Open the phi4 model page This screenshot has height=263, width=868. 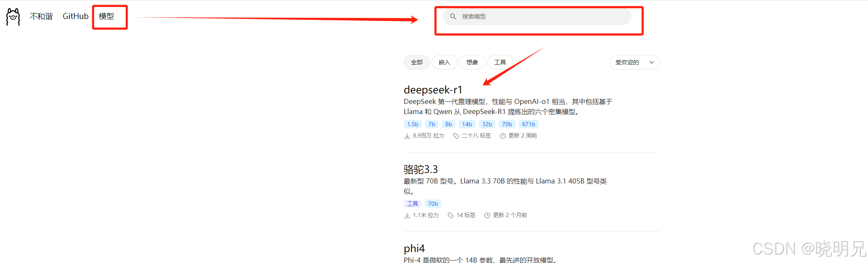(414, 248)
